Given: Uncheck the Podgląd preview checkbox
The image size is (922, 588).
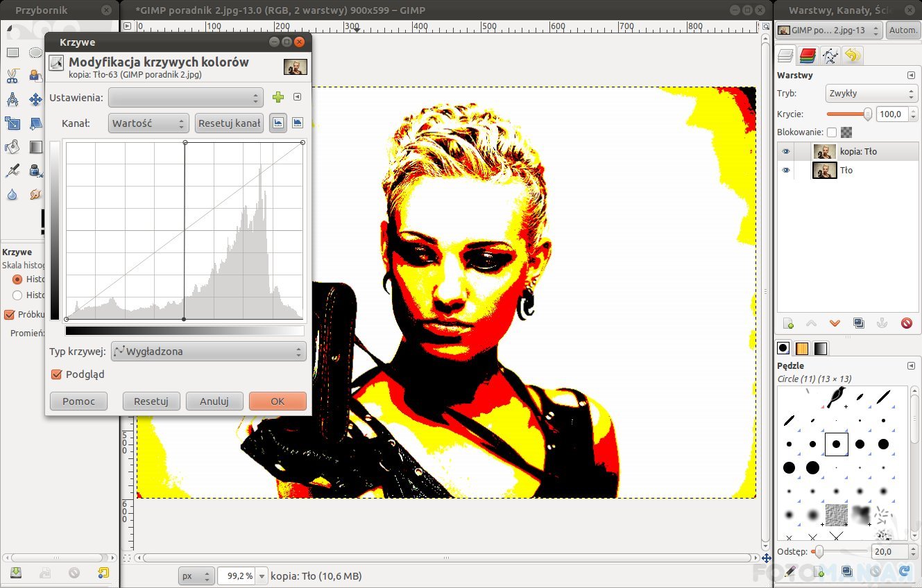Looking at the screenshot, I should tap(57, 374).
